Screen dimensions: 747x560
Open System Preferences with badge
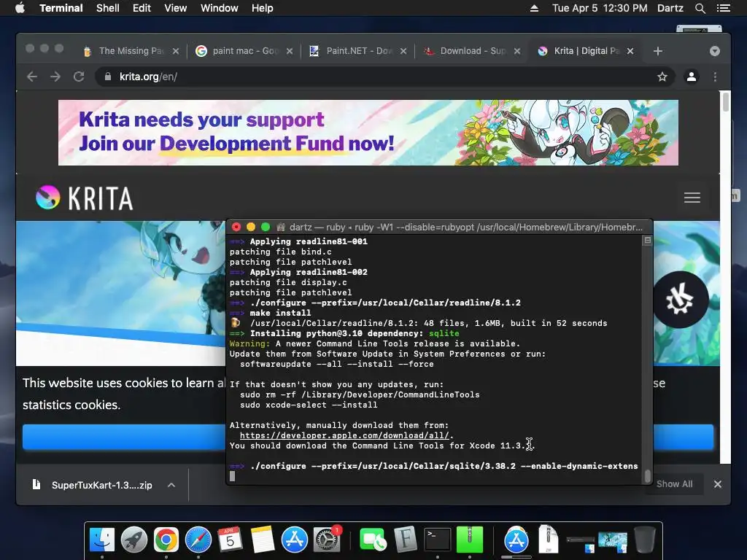[327, 540]
